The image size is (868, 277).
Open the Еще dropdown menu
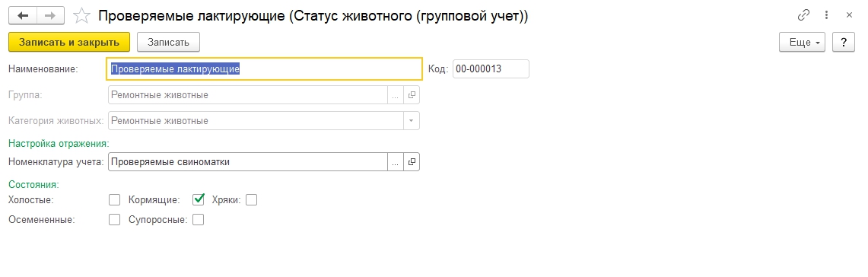[x=802, y=42]
